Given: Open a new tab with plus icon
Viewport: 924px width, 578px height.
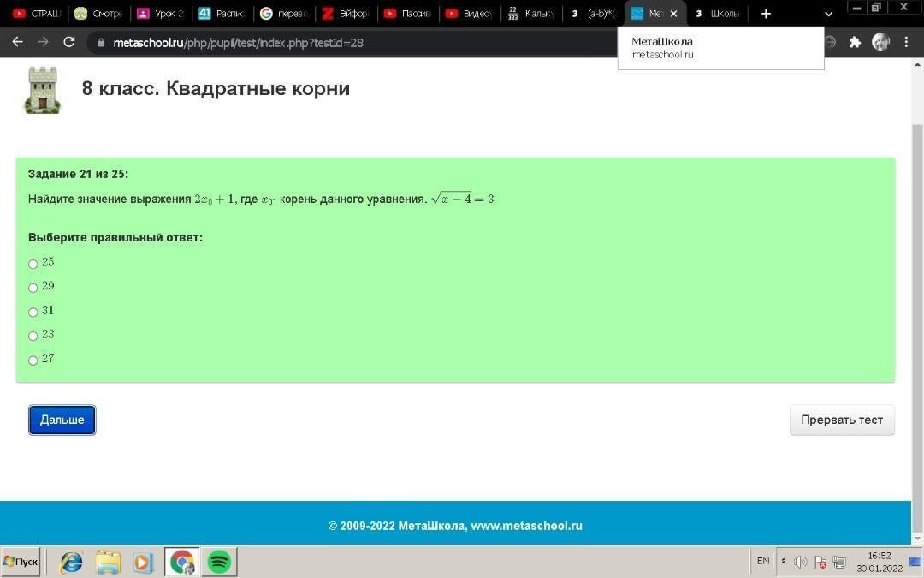Looking at the screenshot, I should pos(766,14).
